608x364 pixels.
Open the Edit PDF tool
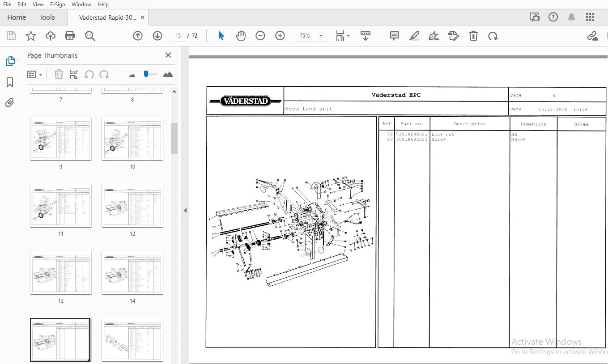pos(454,36)
